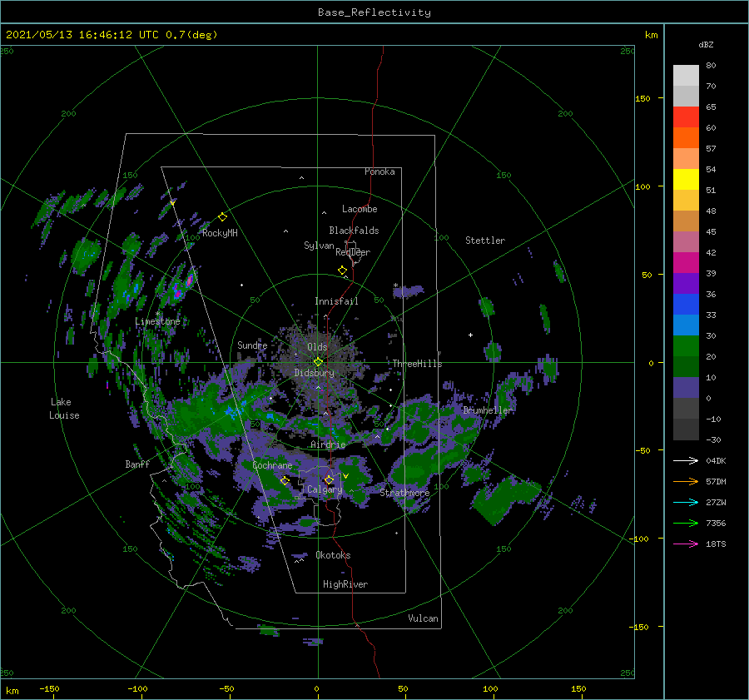The image size is (749, 700).
Task: Click the HighRiver label
Action: [x=345, y=584]
